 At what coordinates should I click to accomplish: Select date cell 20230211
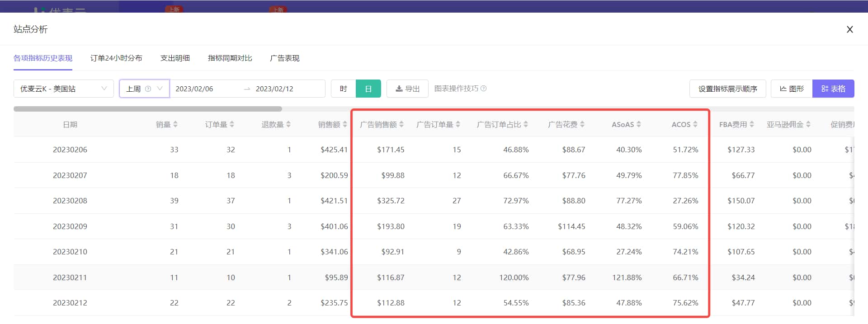pos(70,277)
